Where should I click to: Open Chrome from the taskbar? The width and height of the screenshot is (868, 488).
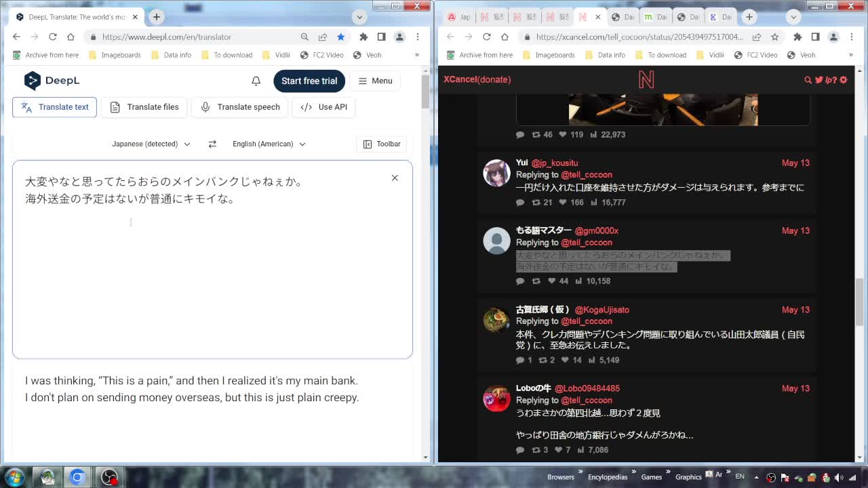tap(77, 477)
